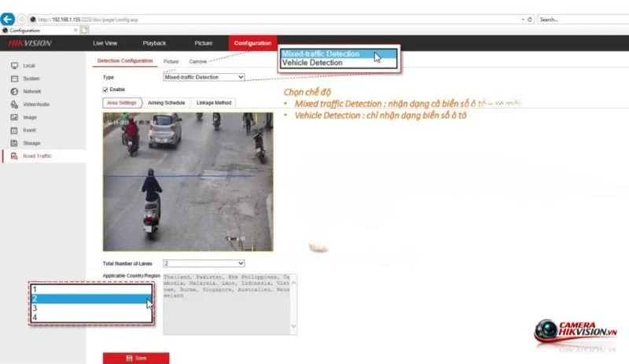Image resolution: width=629 pixels, height=364 pixels.
Task: Save the detection configuration
Action: pyautogui.click(x=136, y=358)
